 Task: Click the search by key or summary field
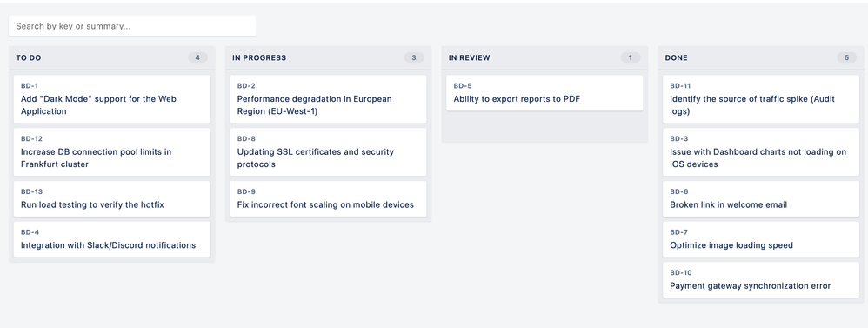click(132, 26)
